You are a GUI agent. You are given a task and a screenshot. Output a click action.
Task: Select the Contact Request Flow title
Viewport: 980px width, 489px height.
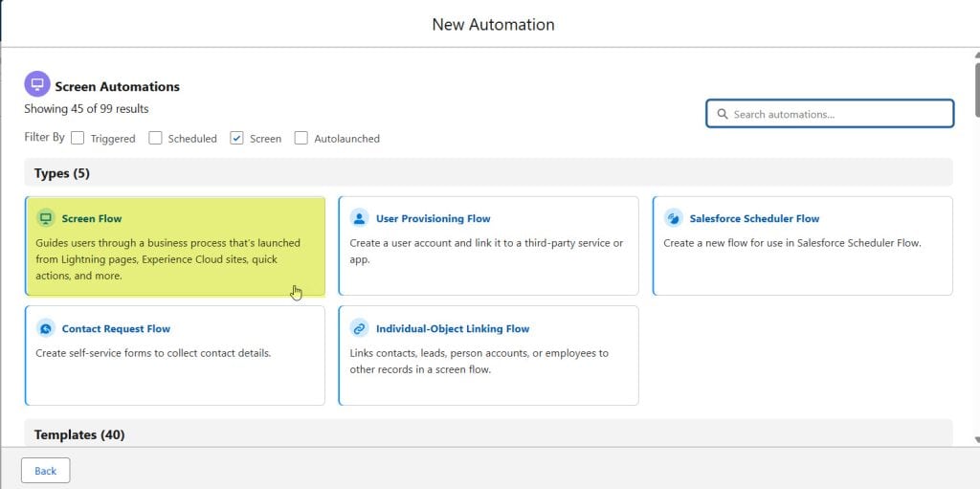click(116, 329)
